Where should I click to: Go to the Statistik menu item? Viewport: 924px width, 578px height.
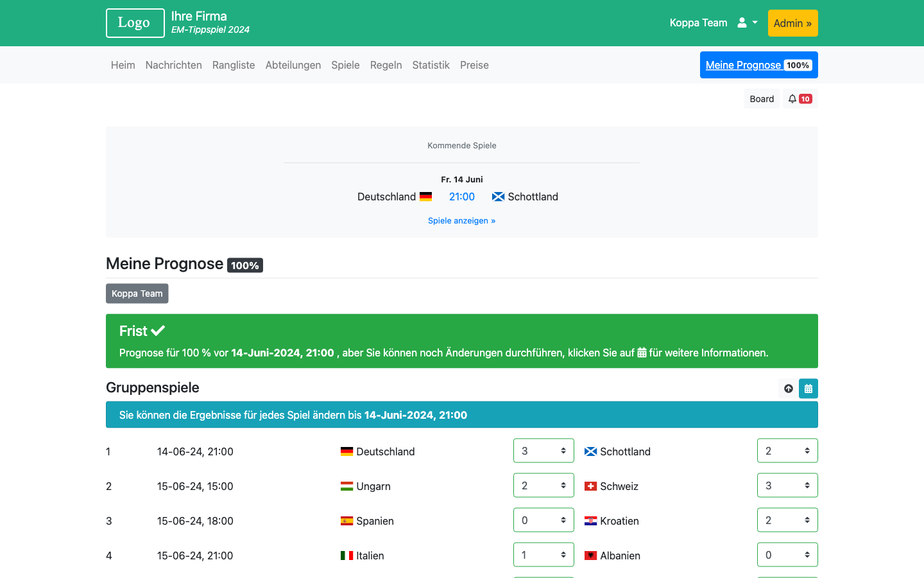pyautogui.click(x=431, y=65)
